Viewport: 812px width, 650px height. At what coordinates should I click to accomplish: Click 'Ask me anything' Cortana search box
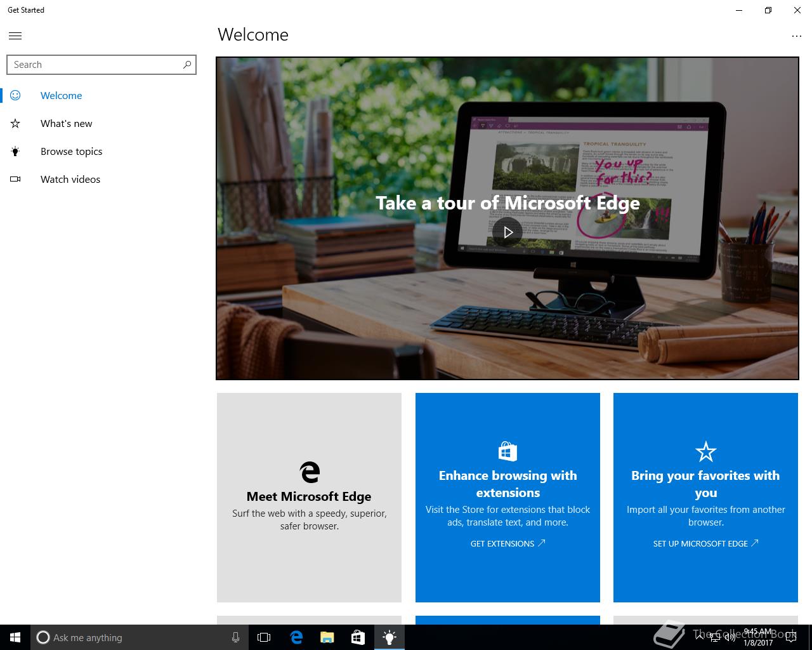(x=138, y=637)
